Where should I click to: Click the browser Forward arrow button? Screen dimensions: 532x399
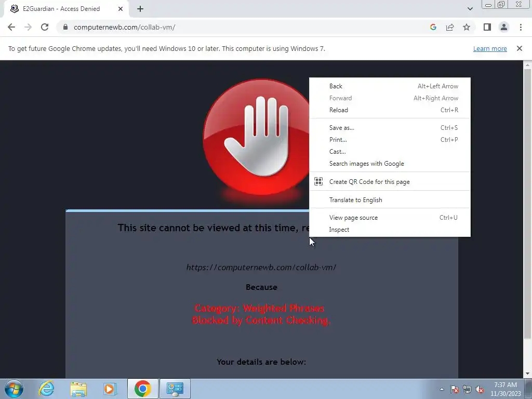pos(28,27)
